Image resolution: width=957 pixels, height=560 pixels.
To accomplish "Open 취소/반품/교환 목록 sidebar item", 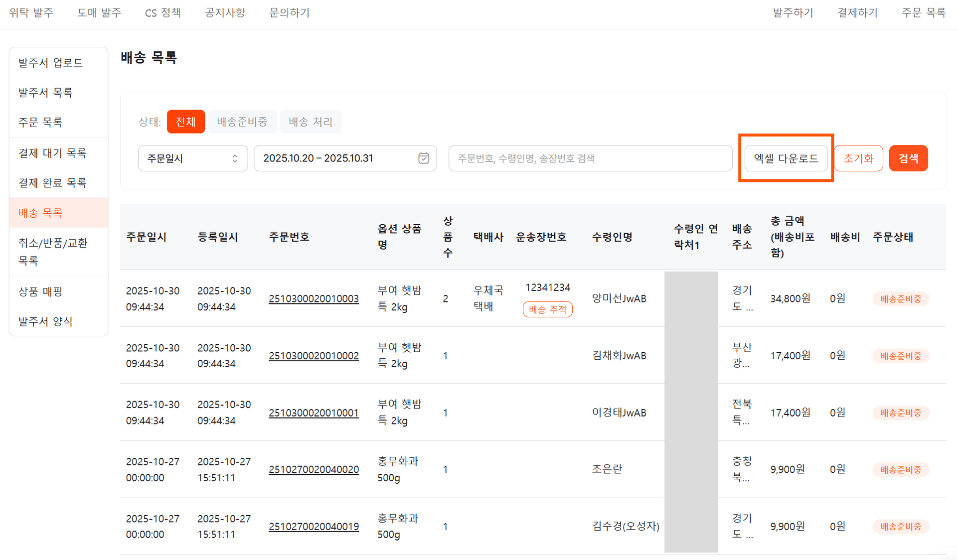I will [x=53, y=252].
